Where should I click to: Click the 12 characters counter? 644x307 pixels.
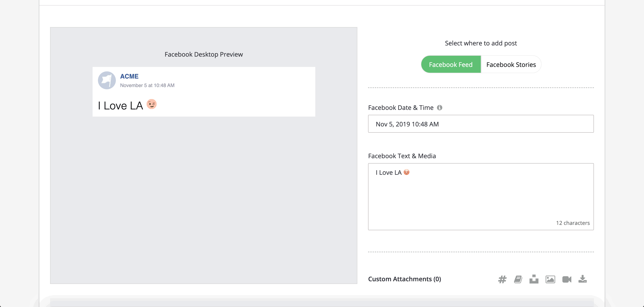(573, 223)
